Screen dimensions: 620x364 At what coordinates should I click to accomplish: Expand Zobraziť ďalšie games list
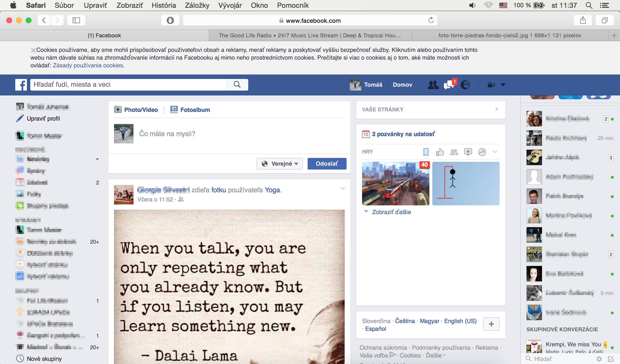391,212
